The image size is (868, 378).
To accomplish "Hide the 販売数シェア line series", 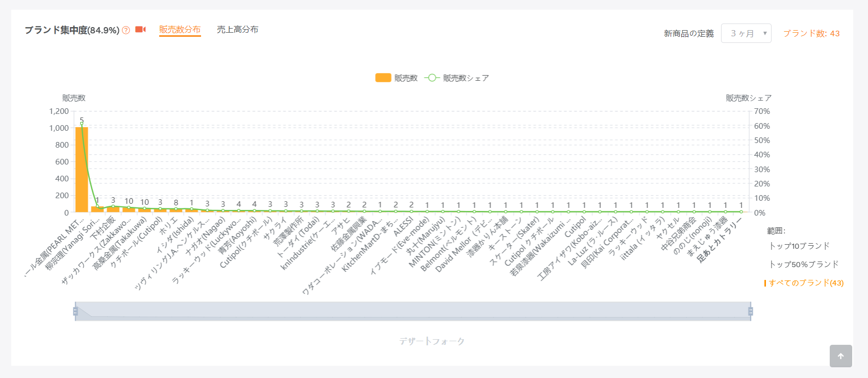I will (432, 78).
